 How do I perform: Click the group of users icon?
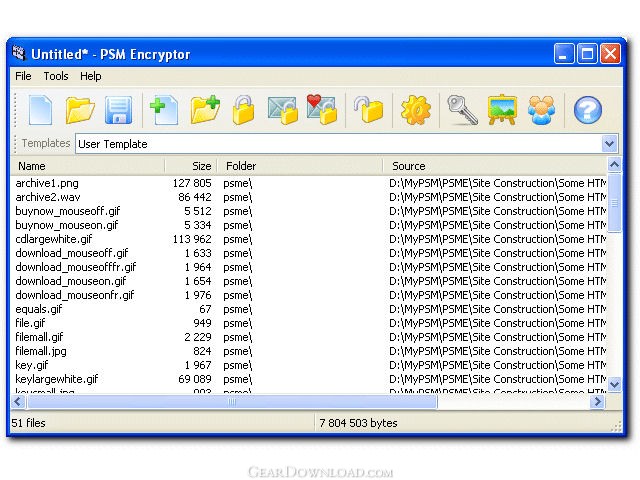[x=541, y=110]
